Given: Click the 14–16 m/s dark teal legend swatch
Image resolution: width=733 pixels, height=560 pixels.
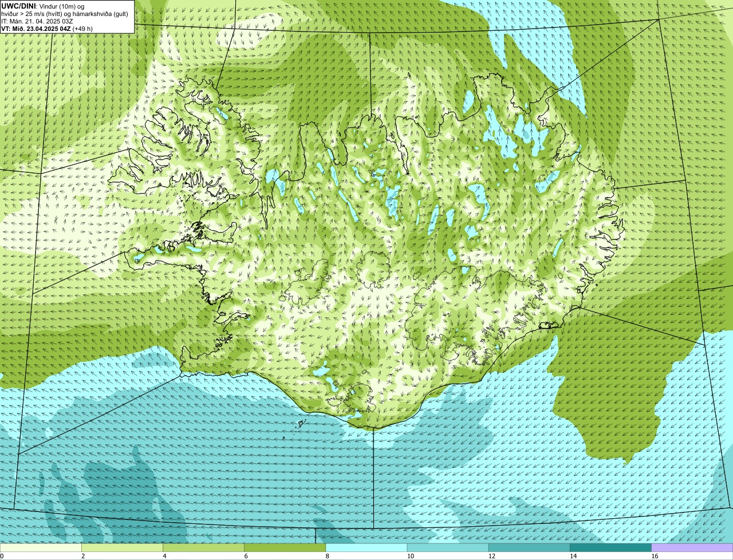Looking at the screenshot, I should pyautogui.click(x=611, y=547).
